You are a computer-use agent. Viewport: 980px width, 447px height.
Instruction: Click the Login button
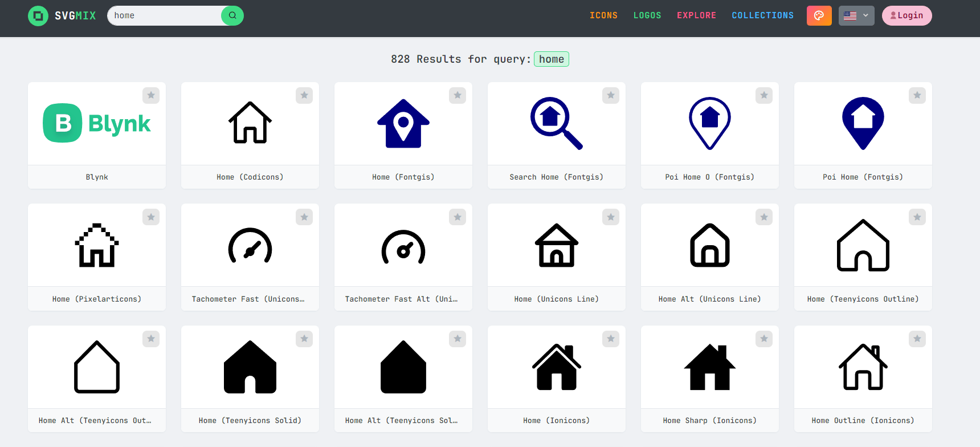pos(906,15)
